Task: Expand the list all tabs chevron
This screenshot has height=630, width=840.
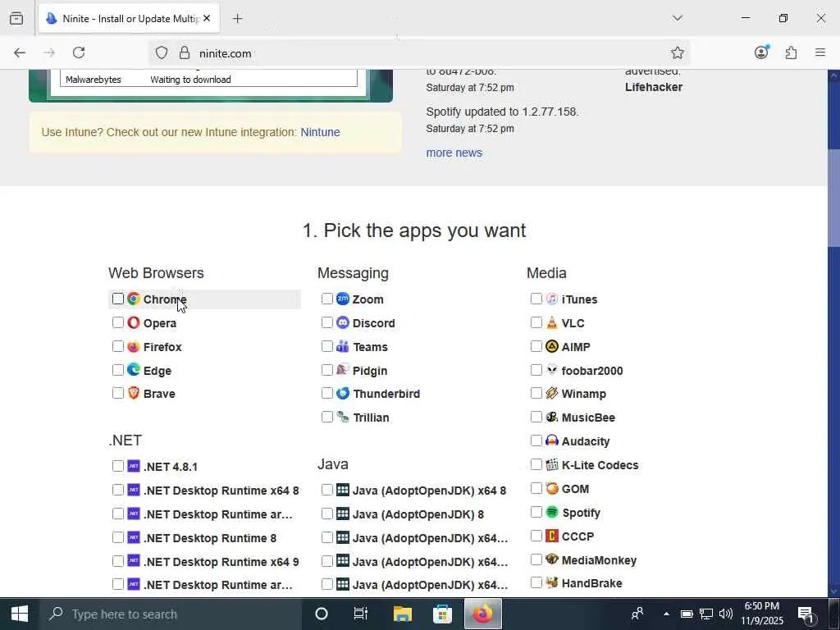Action: tap(677, 18)
